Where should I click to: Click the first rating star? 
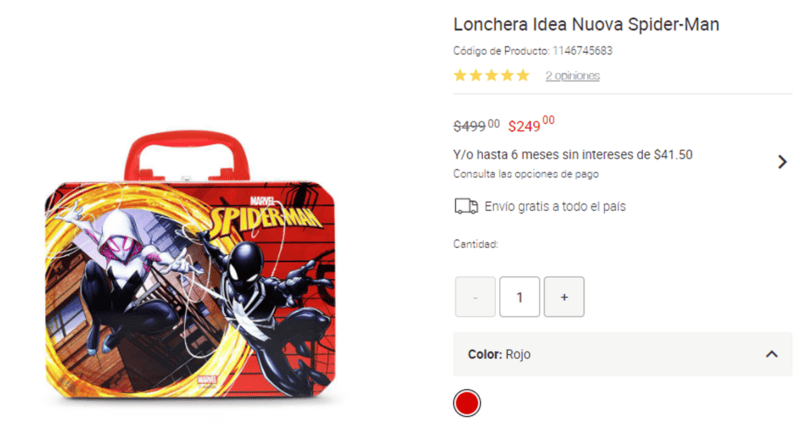460,76
